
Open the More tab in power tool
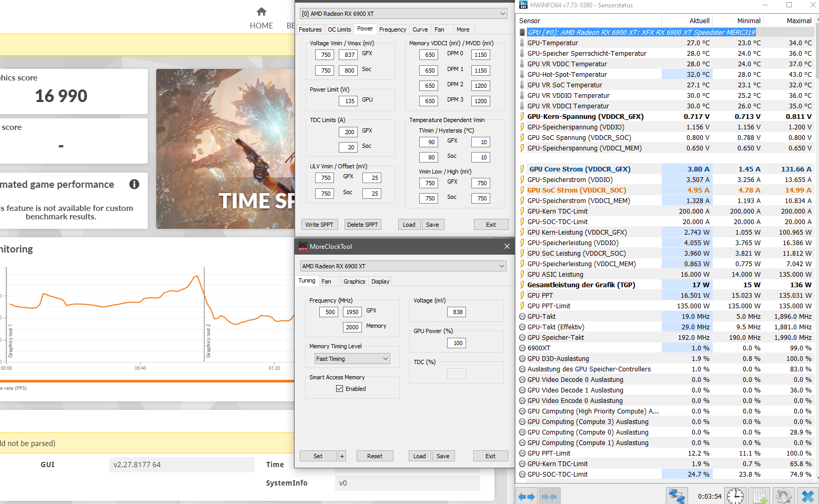(463, 29)
